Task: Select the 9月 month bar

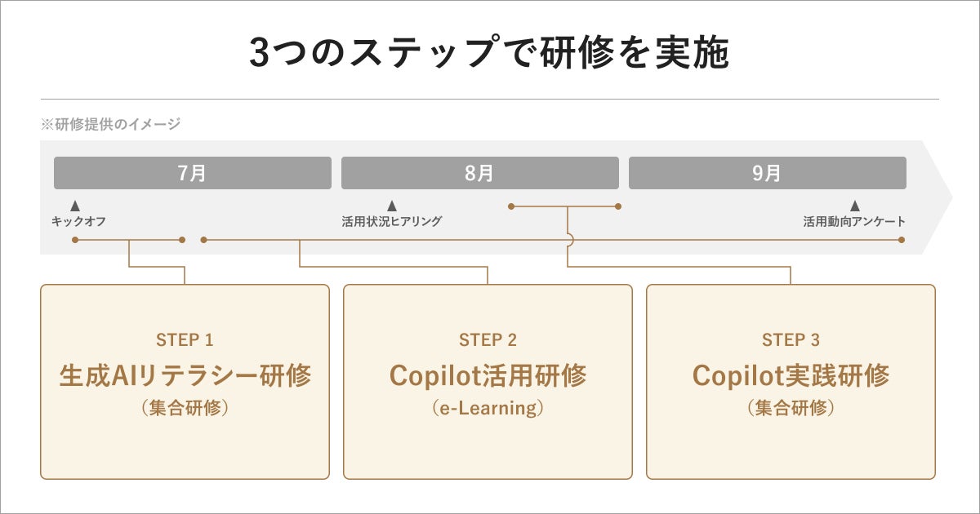Action: [x=767, y=173]
